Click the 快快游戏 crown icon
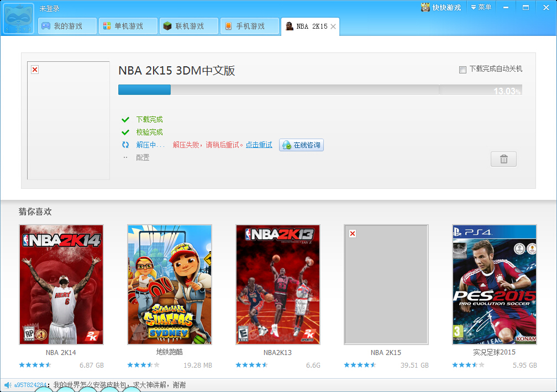The image size is (557, 392). pyautogui.click(x=425, y=7)
